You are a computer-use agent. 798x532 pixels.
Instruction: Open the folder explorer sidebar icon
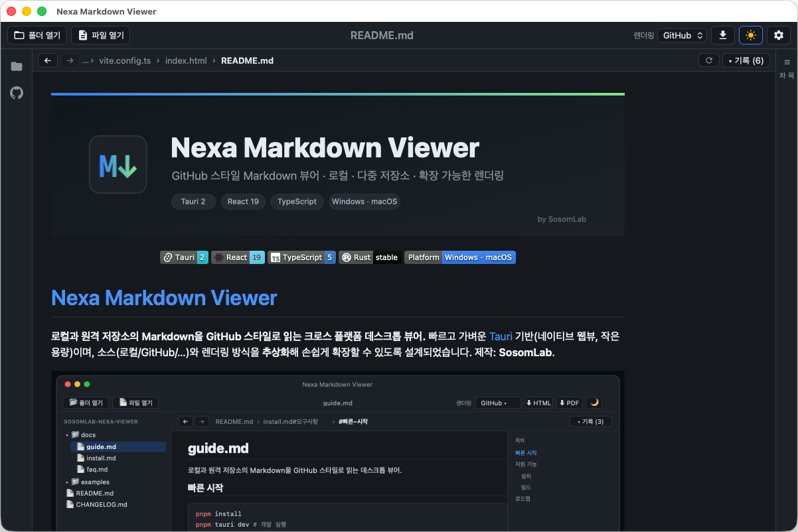(17, 66)
